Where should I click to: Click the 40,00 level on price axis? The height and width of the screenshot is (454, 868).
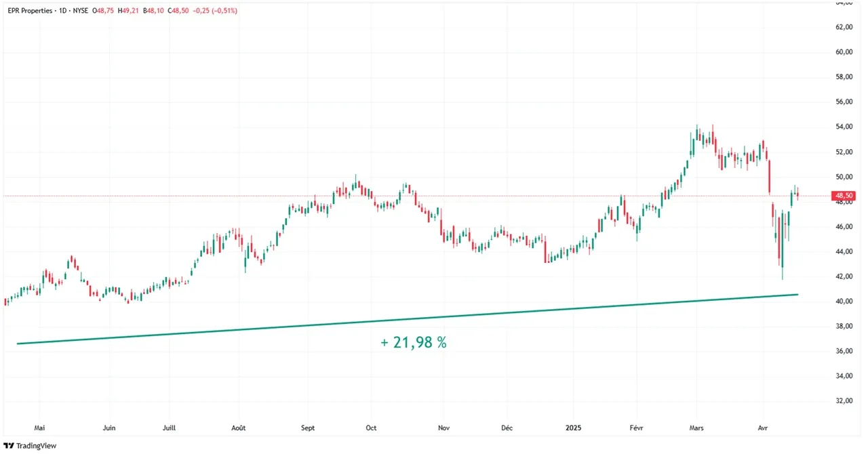point(844,302)
